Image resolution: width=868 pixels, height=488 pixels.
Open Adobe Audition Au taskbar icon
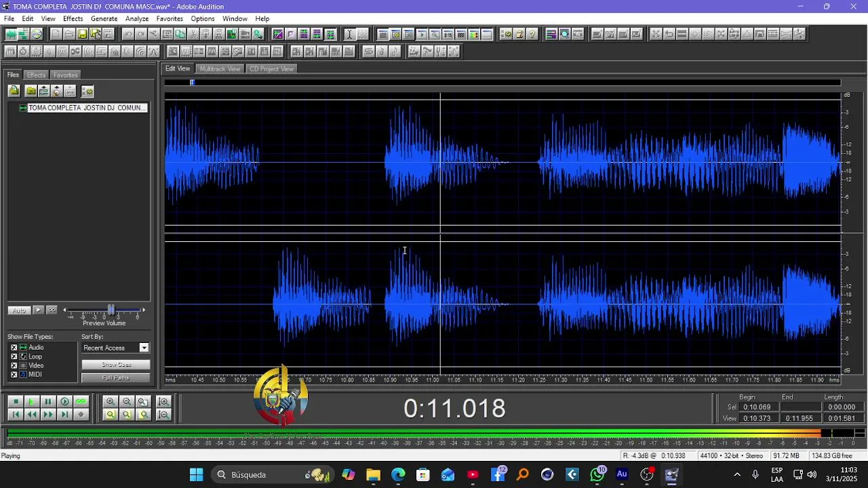tap(622, 474)
